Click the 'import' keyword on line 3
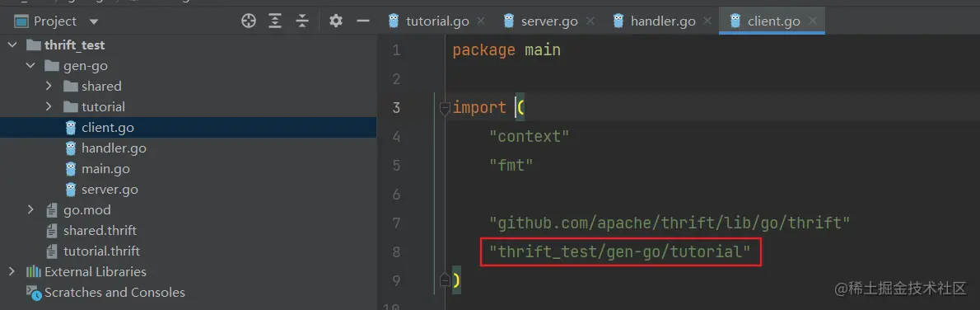 (479, 108)
